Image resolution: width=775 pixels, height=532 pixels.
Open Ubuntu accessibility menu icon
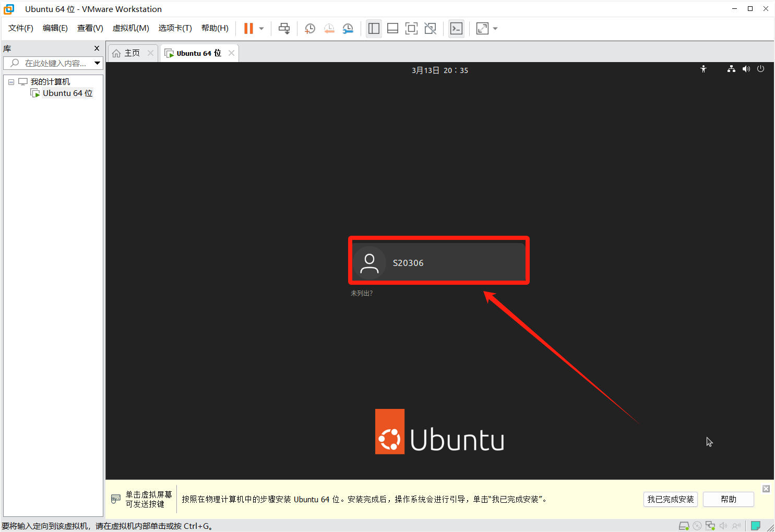(x=704, y=69)
